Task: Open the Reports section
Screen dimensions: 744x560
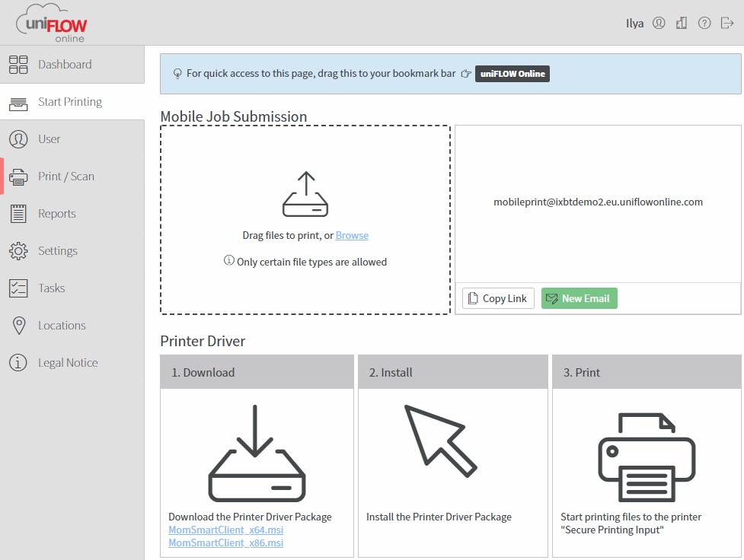Action: (x=72, y=213)
